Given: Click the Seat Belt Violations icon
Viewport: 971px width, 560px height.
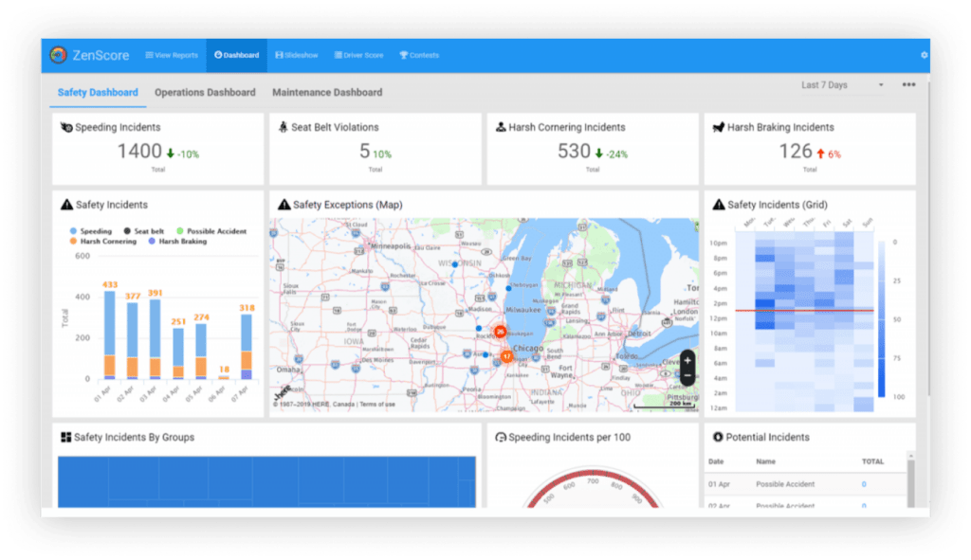Looking at the screenshot, I should [283, 127].
